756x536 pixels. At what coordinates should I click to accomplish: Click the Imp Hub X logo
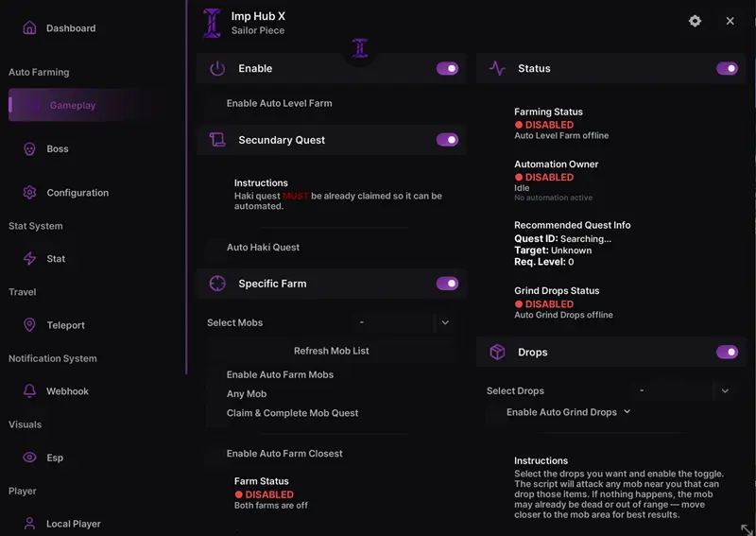pos(213,23)
